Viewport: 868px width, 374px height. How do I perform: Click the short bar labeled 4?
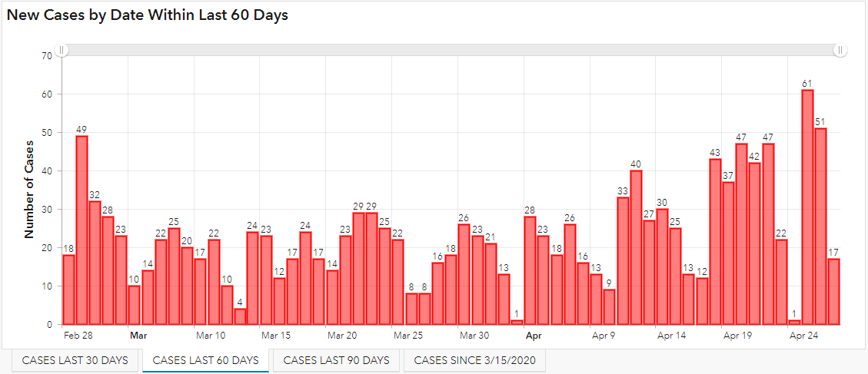[240, 317]
